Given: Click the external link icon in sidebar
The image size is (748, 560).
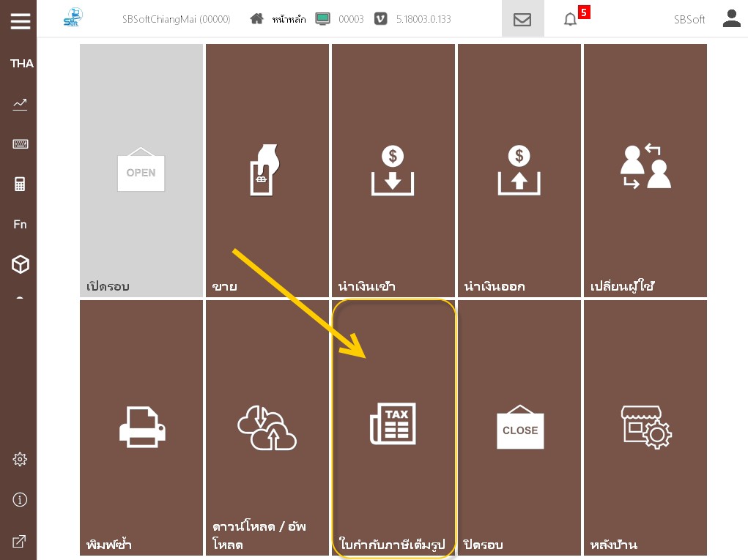Looking at the screenshot, I should [21, 542].
